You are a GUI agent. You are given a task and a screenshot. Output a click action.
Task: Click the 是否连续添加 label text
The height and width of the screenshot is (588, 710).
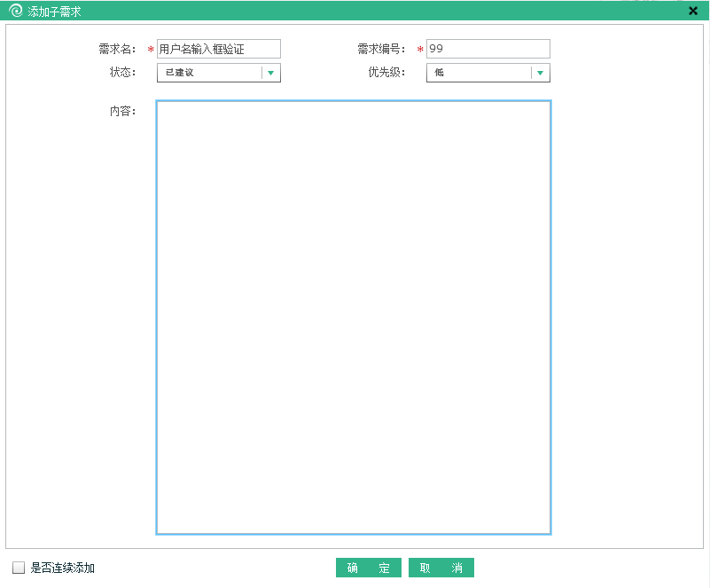coord(62,568)
